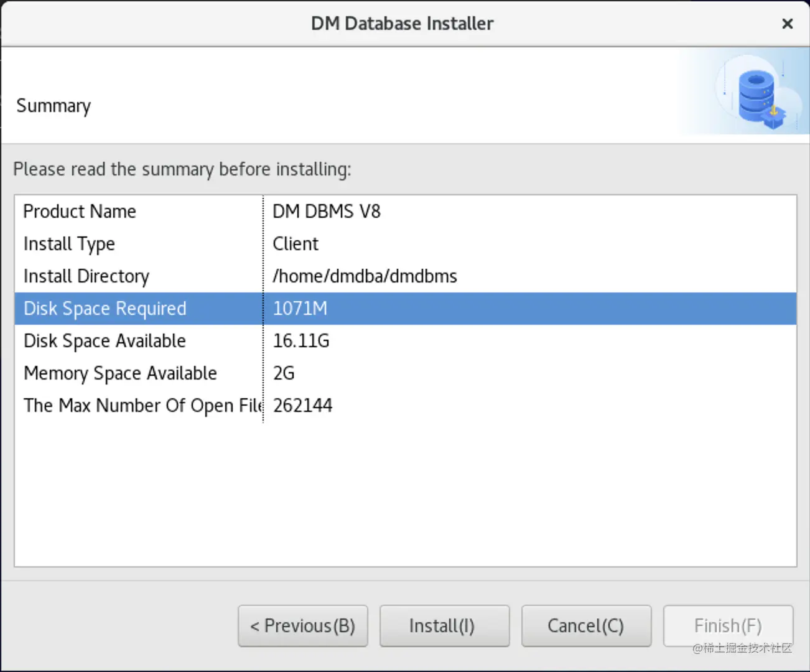The width and height of the screenshot is (810, 672).
Task: Close the DM Database Installer window
Action: [x=787, y=24]
